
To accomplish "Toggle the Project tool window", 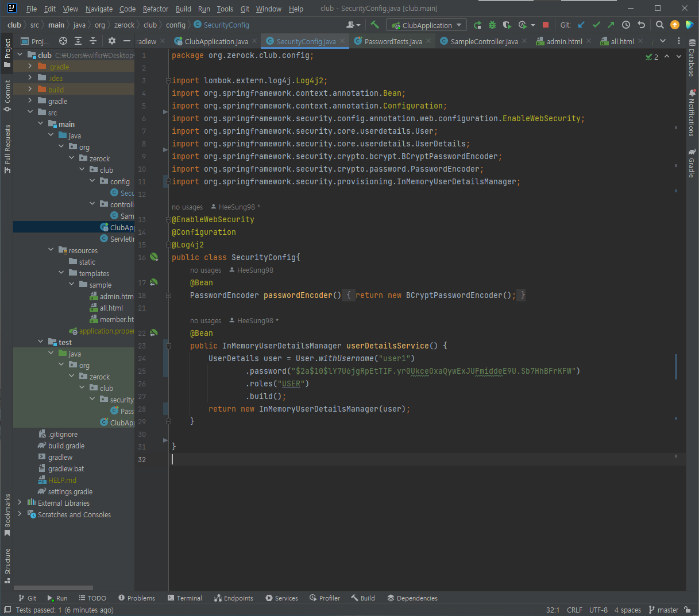I will click(7, 53).
